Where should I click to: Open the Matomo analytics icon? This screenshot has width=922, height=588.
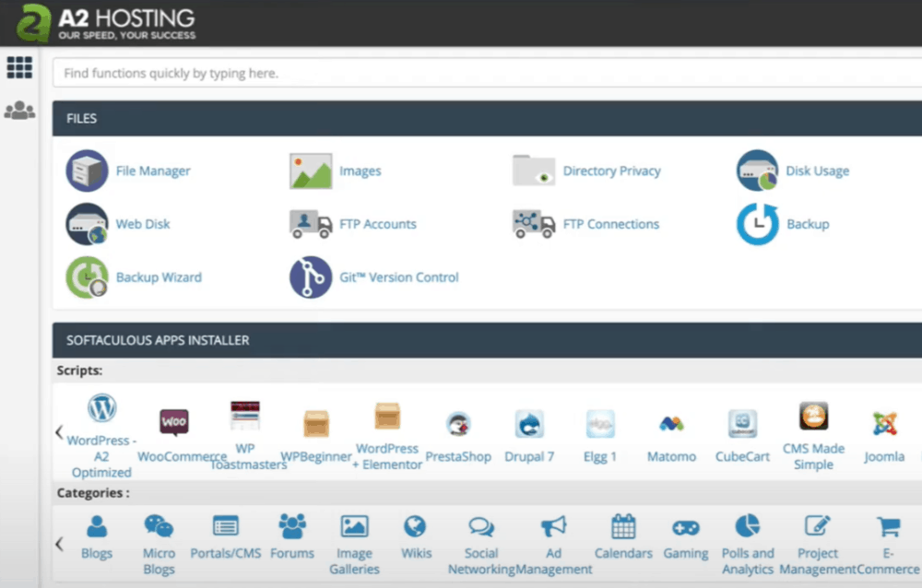point(671,422)
